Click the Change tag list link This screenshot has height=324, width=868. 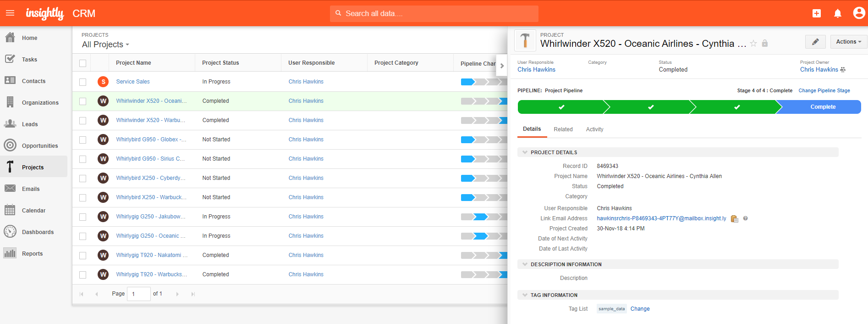(x=640, y=309)
